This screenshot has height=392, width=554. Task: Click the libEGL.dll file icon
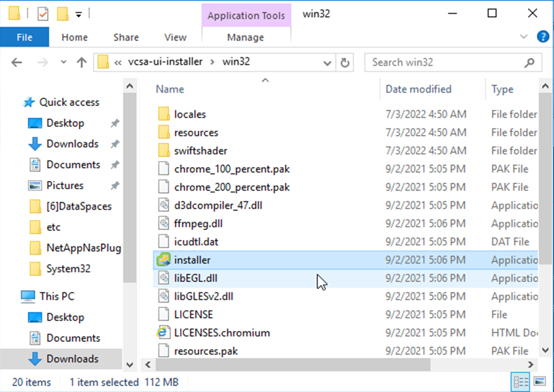tap(164, 278)
